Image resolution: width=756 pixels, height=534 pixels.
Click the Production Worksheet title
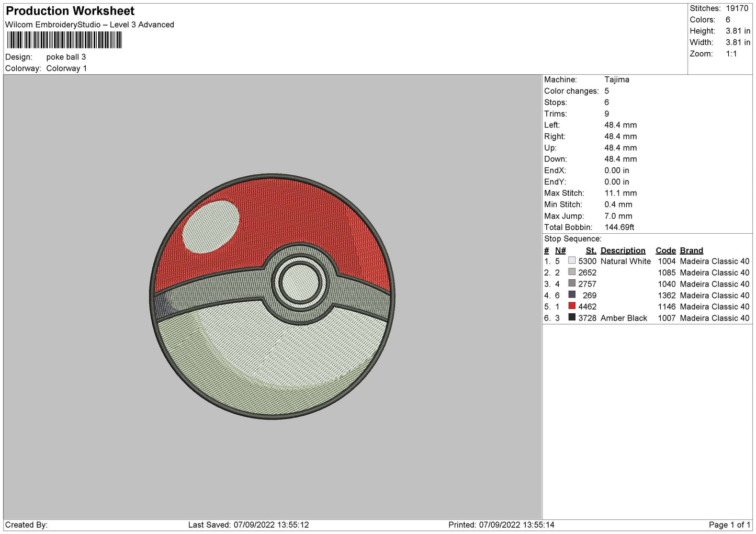[70, 11]
